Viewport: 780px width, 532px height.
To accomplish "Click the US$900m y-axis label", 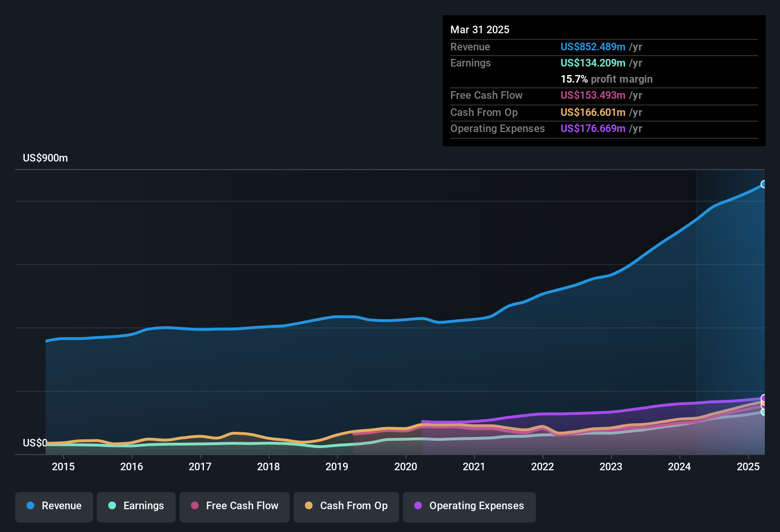I will pyautogui.click(x=46, y=158).
